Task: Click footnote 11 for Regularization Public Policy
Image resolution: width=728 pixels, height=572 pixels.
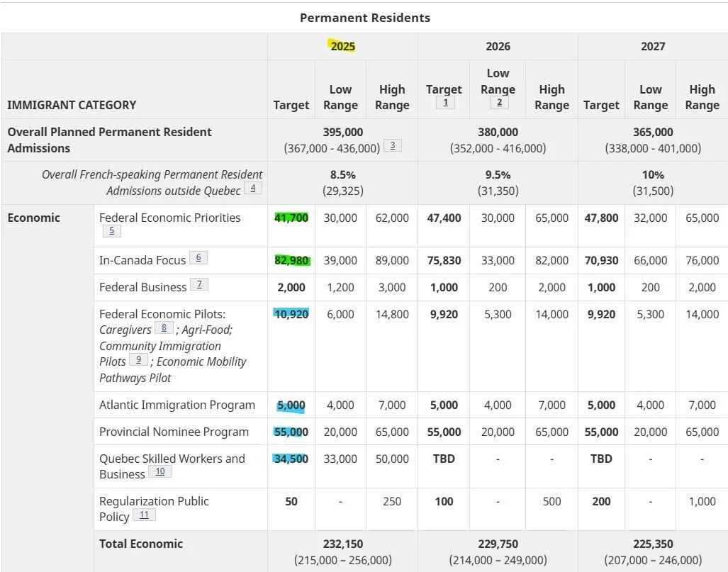Action: coord(144,515)
